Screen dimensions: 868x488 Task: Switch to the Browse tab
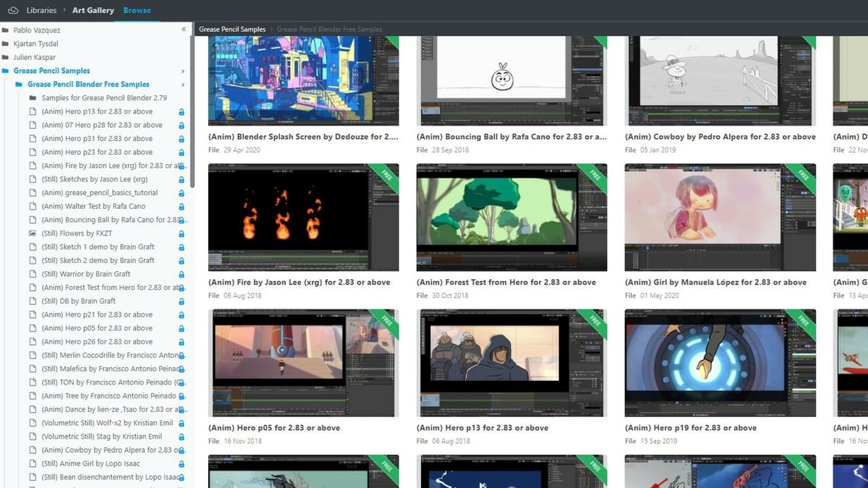(x=137, y=10)
